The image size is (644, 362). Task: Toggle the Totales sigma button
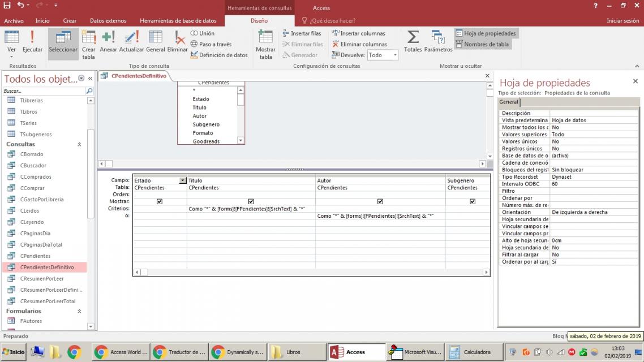point(413,41)
